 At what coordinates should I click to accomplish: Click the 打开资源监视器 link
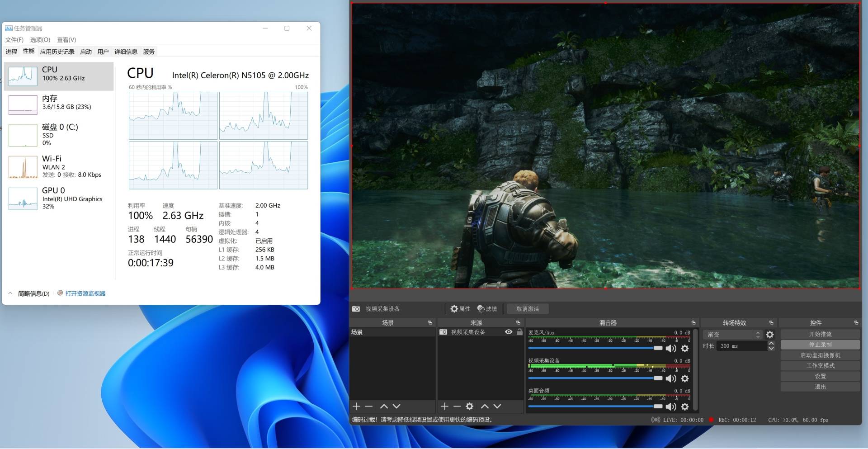(x=85, y=293)
